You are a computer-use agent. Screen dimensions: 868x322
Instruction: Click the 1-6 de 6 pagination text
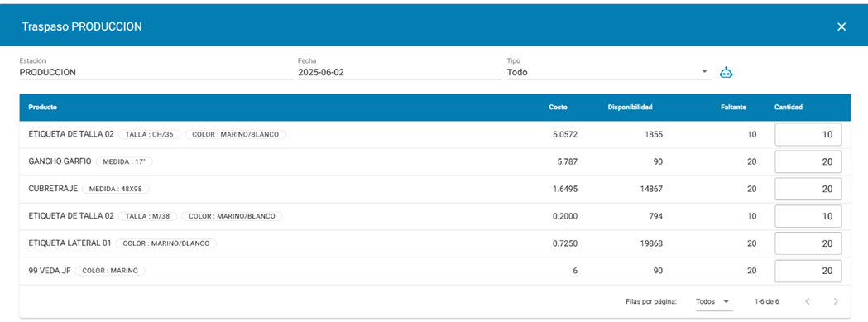[x=767, y=302]
